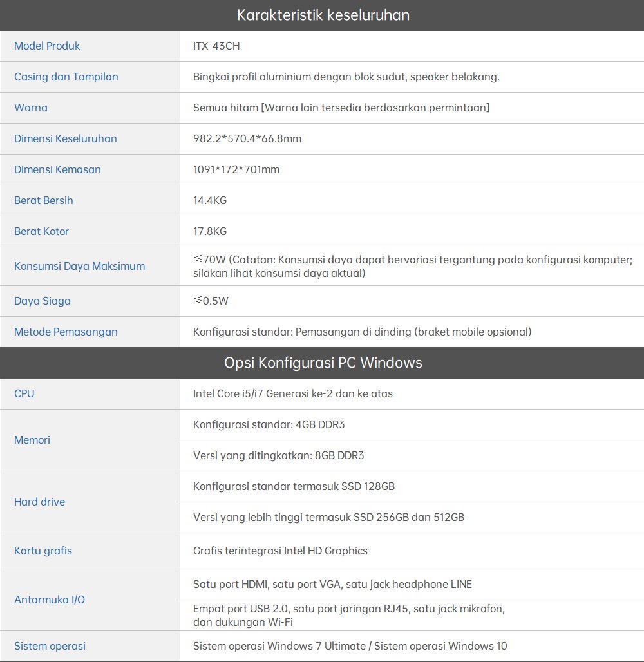644x662 pixels.
Task: Click the 17.8KG gross weight value
Action: (210, 231)
